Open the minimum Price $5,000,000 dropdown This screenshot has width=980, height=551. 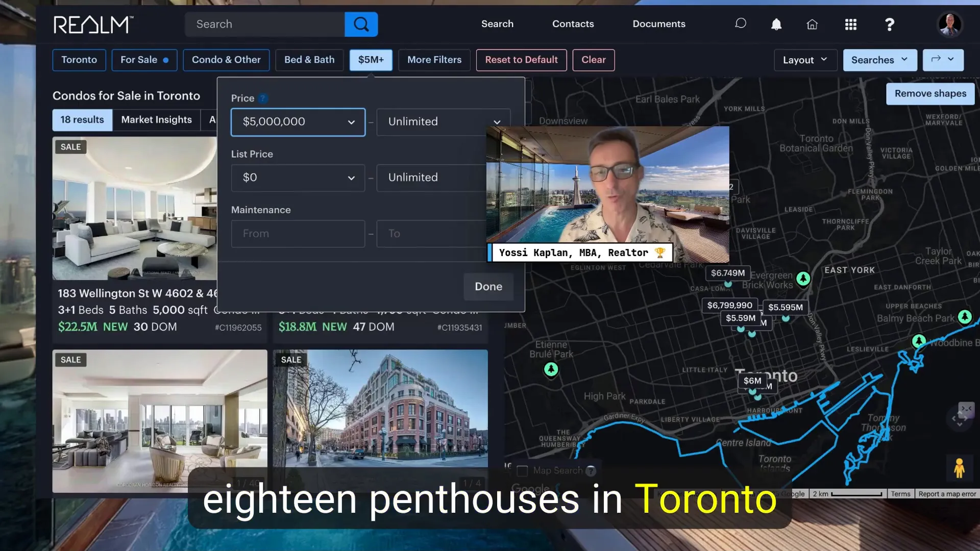coord(298,122)
